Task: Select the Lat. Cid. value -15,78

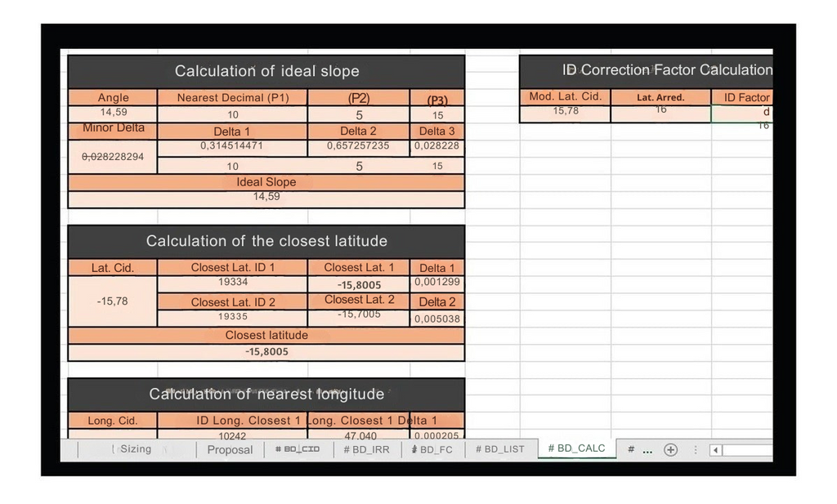Action: (112, 301)
